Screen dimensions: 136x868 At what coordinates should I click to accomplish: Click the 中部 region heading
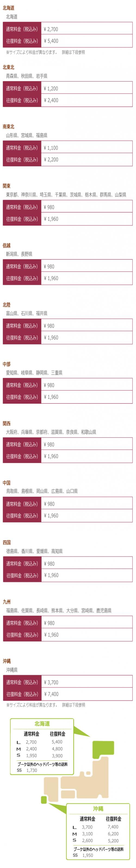pyautogui.click(x=6, y=364)
